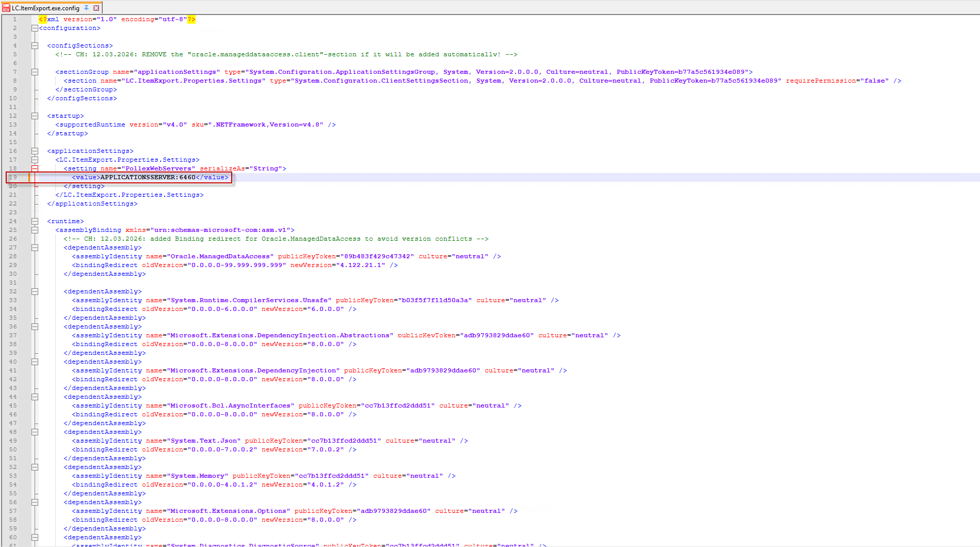Select the LC.ItemExport.exe.config tab
The image size is (980, 547).
click(x=52, y=8)
